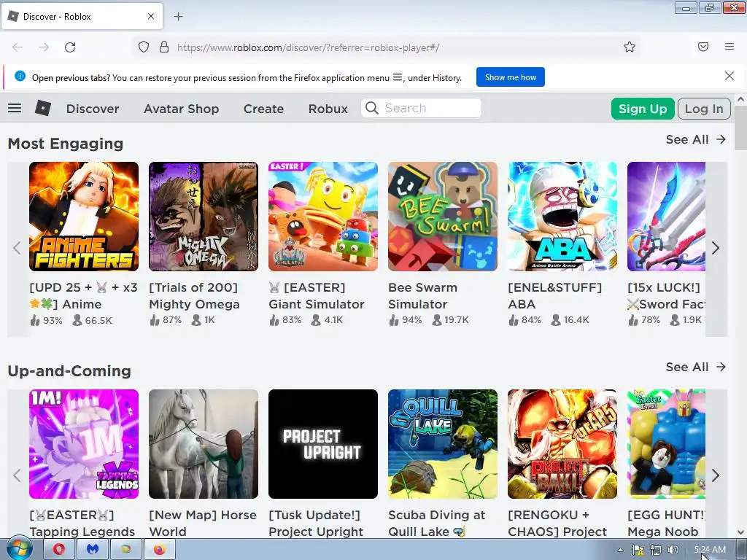Open Tapping Legends game thumbnail

84,444
